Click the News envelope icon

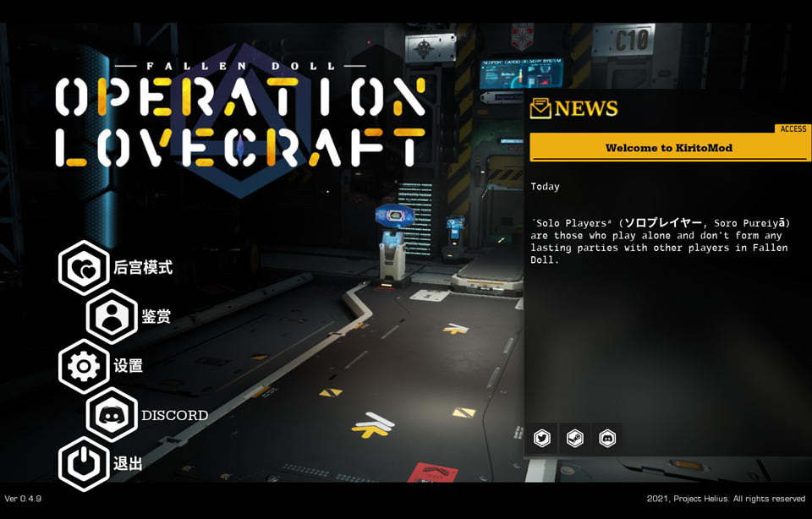(x=540, y=109)
